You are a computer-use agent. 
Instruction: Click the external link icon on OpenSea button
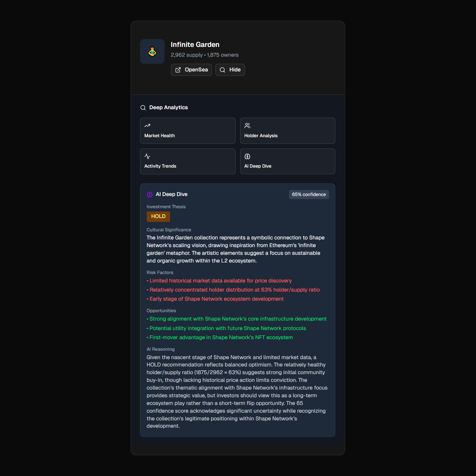178,70
